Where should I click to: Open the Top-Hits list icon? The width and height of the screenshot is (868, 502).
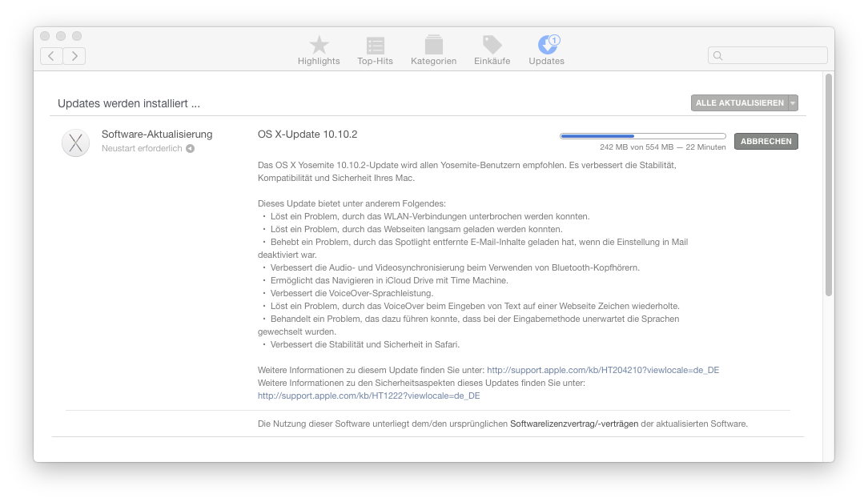(375, 46)
